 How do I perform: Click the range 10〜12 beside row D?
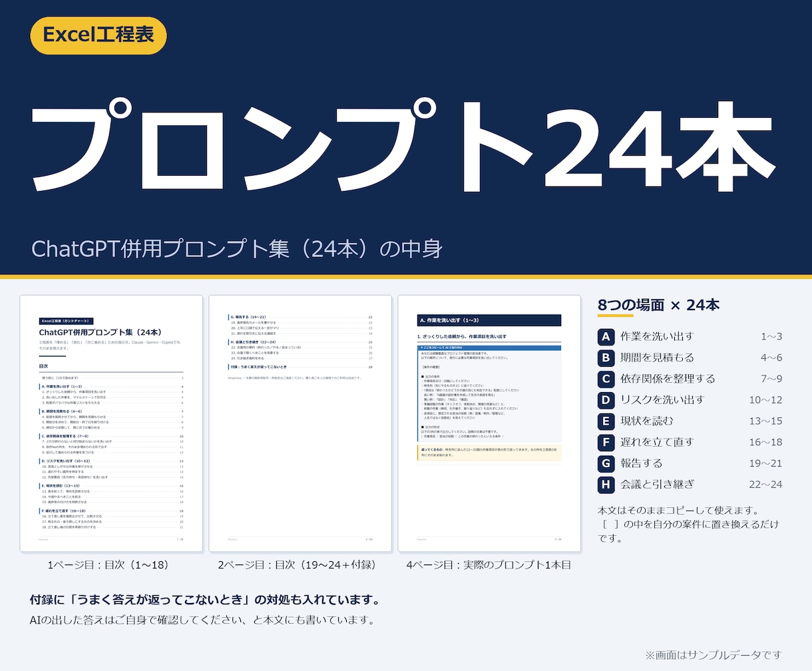point(766,399)
